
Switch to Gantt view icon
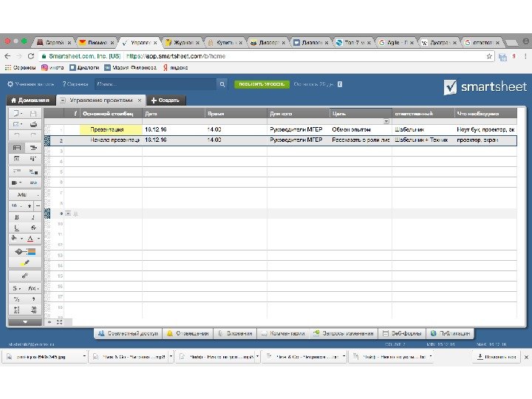point(33,148)
